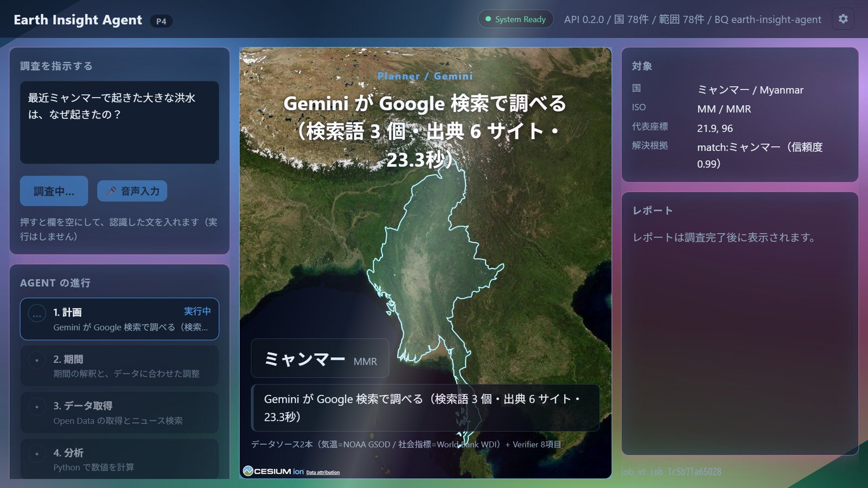The image size is (868, 488).
Task: Click the status dot of step 2. 期間
Action: click(x=37, y=360)
